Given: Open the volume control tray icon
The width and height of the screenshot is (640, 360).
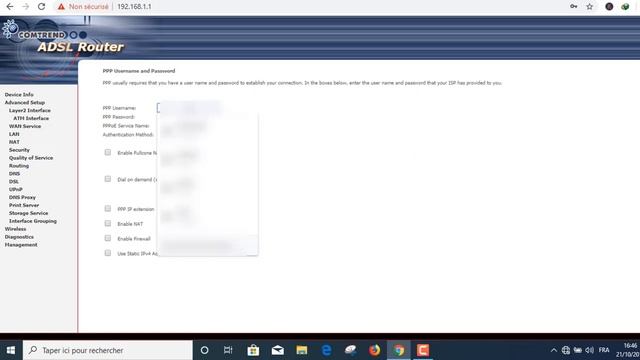Looking at the screenshot, I should click(x=589, y=350).
